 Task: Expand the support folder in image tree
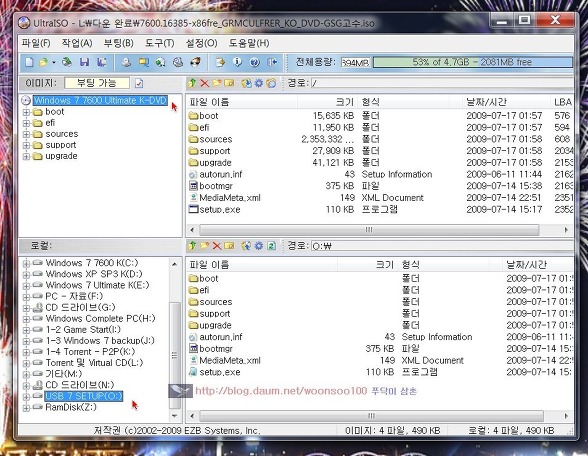coord(26,145)
